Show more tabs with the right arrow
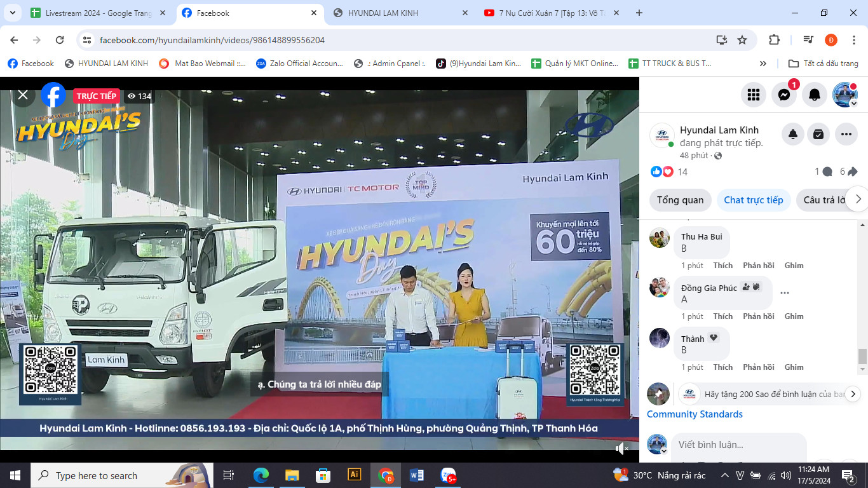868x488 pixels. 858,199
